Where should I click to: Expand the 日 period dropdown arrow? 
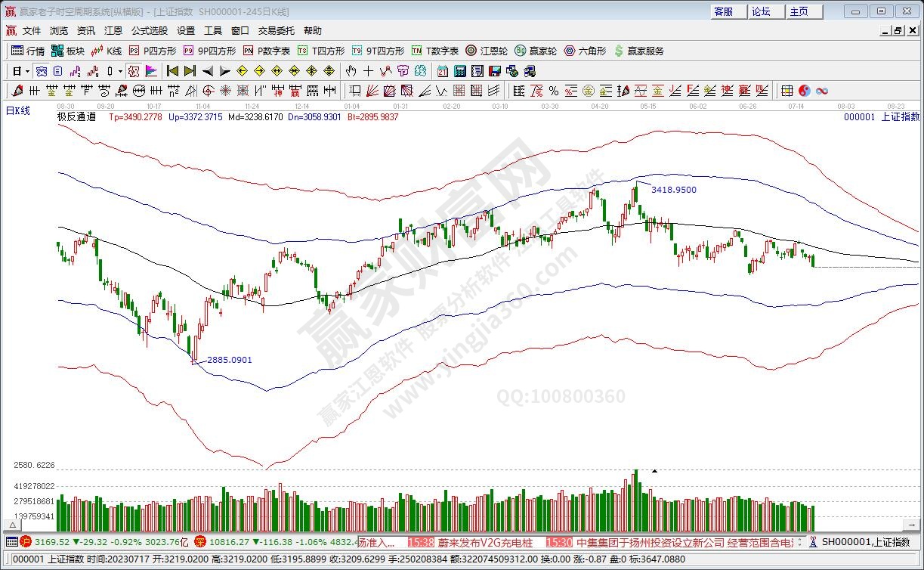pos(28,71)
